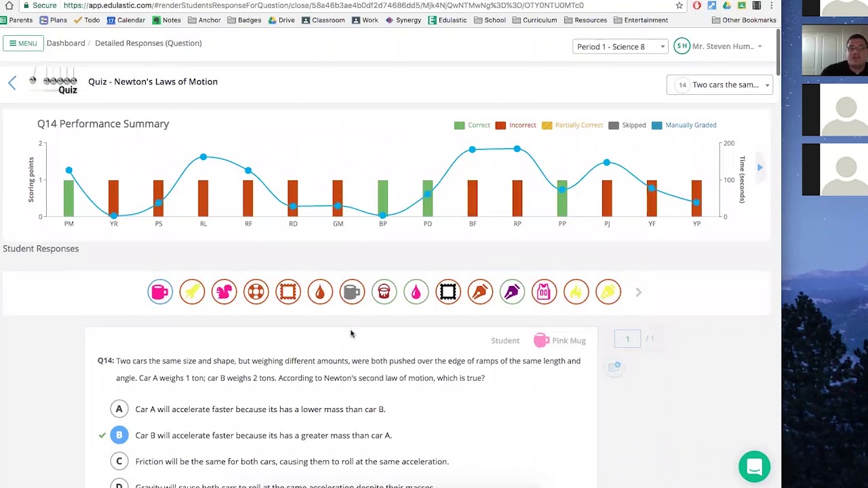This screenshot has width=868, height=488.
Task: Toggle the Incorrect legend filter
Action: click(x=515, y=125)
